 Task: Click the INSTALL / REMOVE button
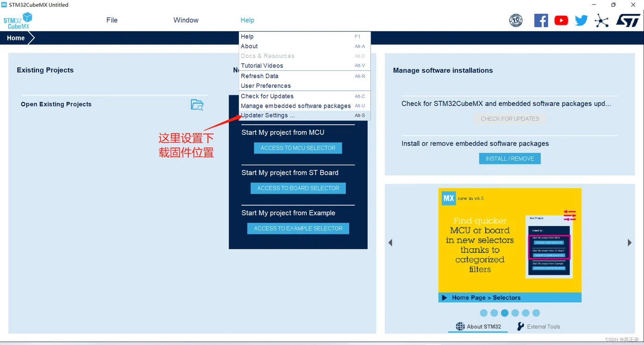pos(510,159)
